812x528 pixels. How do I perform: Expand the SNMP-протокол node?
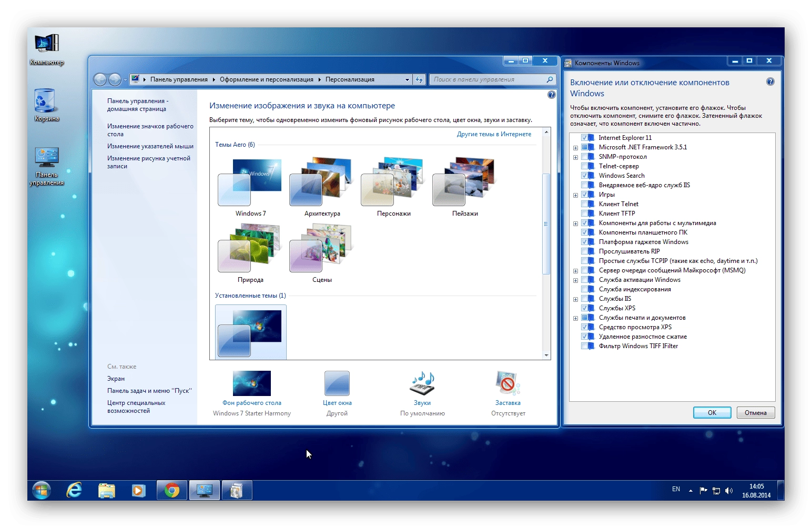click(x=575, y=157)
